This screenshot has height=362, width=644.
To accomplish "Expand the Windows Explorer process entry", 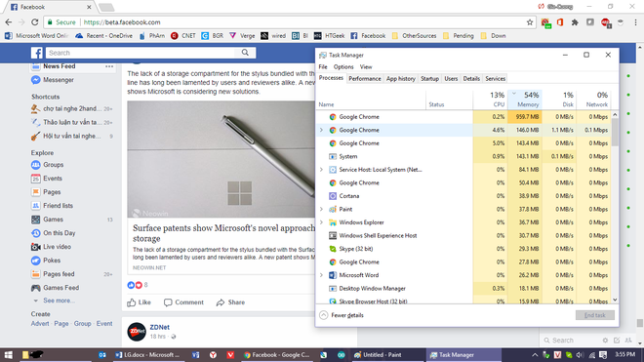I will (x=321, y=222).
